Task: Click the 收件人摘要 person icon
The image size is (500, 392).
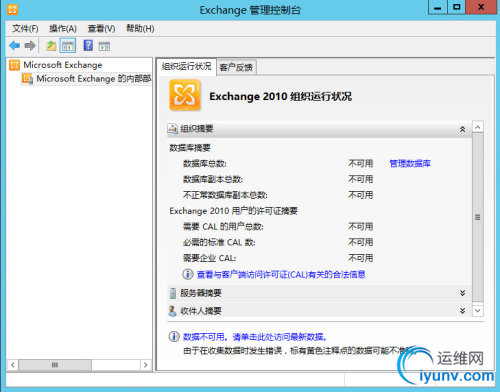Action: [x=172, y=311]
